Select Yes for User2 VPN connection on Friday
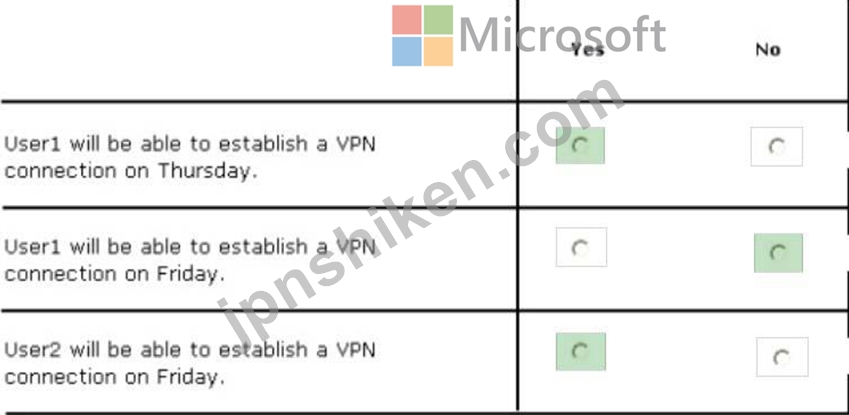 (580, 352)
